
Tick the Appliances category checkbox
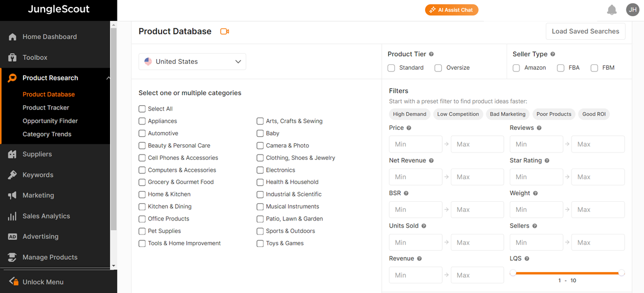coord(142,121)
